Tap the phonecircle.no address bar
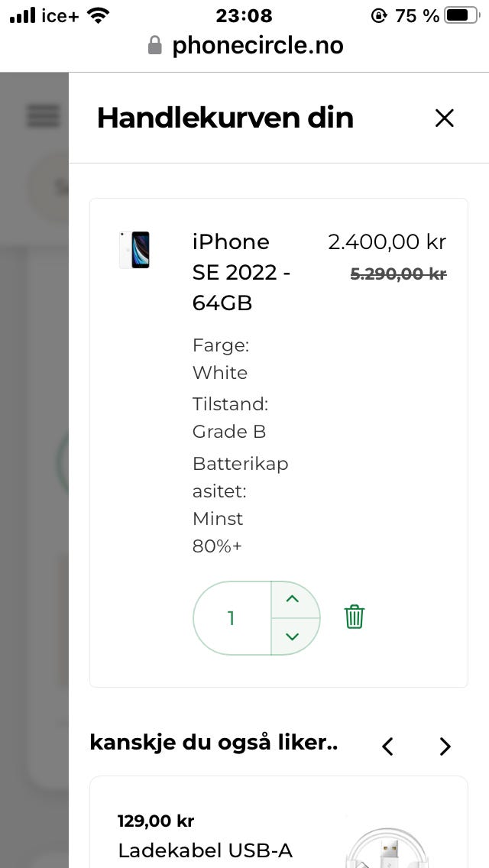This screenshot has height=868, width=489. pyautogui.click(x=257, y=46)
